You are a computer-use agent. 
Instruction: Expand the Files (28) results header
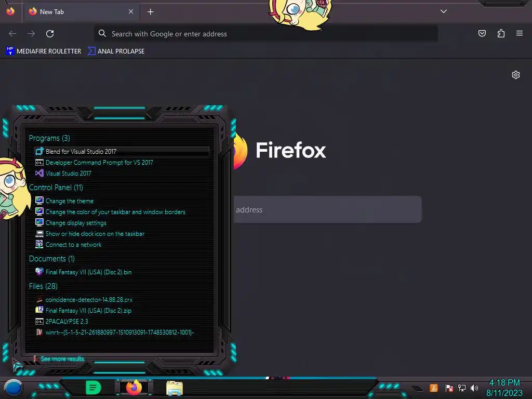click(x=43, y=286)
